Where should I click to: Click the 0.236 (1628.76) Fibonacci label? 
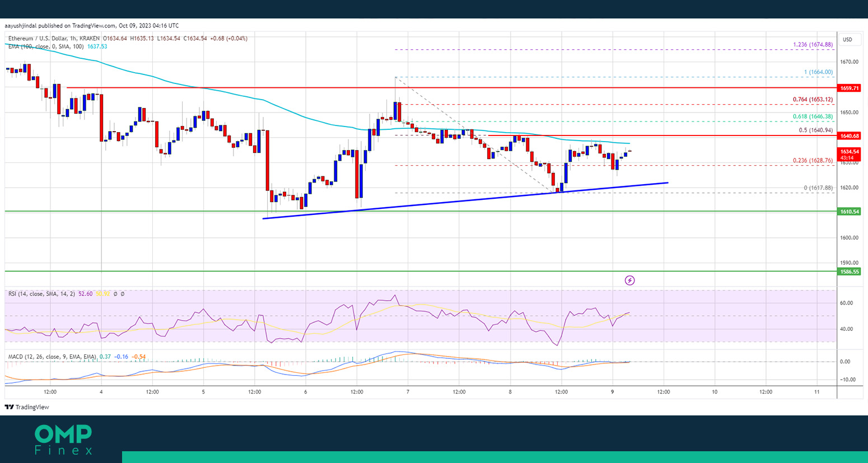click(813, 161)
